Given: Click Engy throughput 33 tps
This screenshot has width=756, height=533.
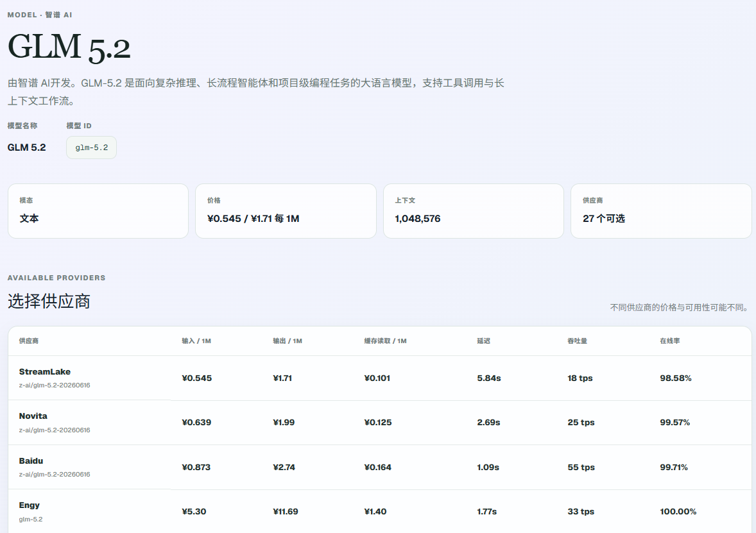Looking at the screenshot, I should 581,512.
